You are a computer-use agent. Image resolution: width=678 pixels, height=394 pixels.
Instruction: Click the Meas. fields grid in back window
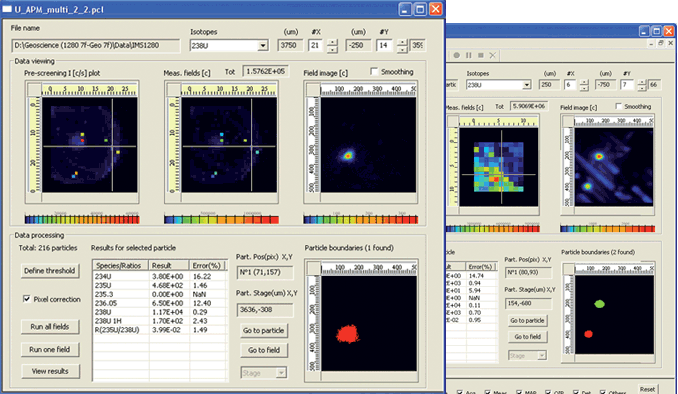499,167
